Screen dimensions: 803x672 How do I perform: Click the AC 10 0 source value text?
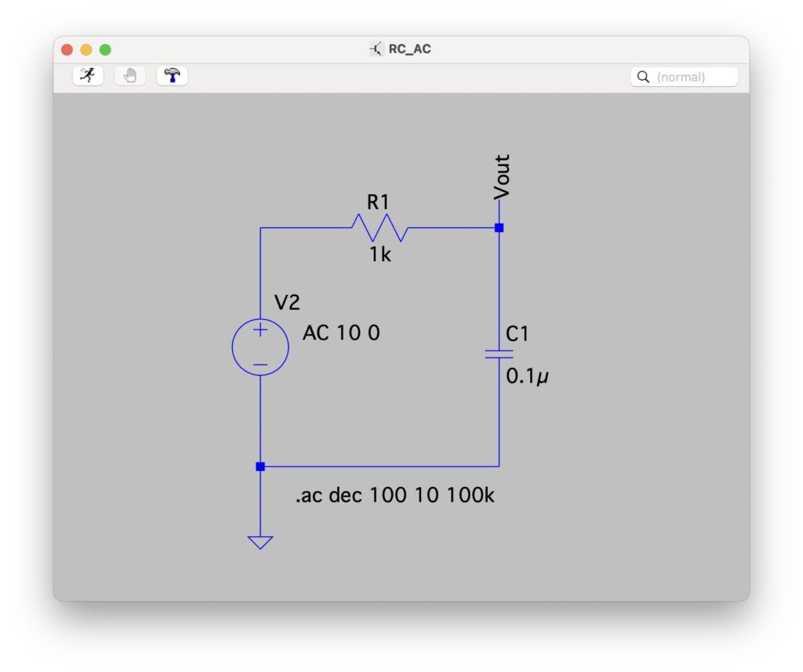[341, 332]
